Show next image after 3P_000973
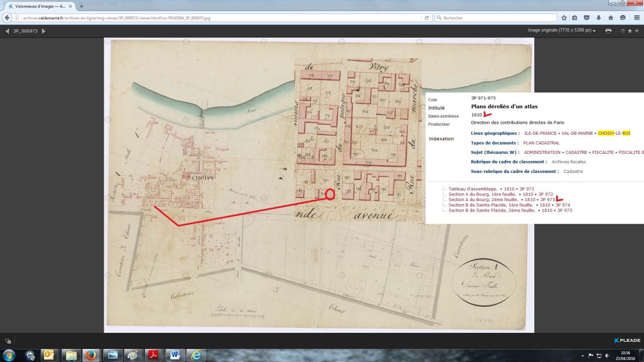 [x=44, y=31]
